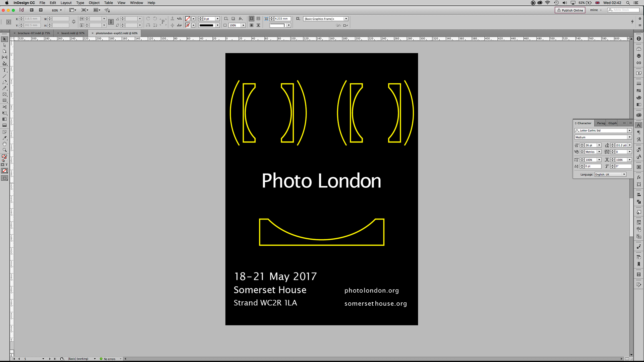Screen dimensions: 644x362
Task: Select the Direct Selection tool
Action: [x=4, y=45]
